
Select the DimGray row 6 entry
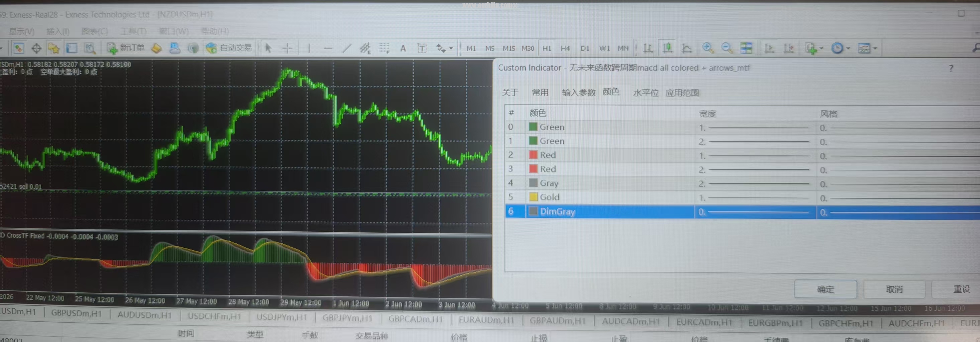743,212
